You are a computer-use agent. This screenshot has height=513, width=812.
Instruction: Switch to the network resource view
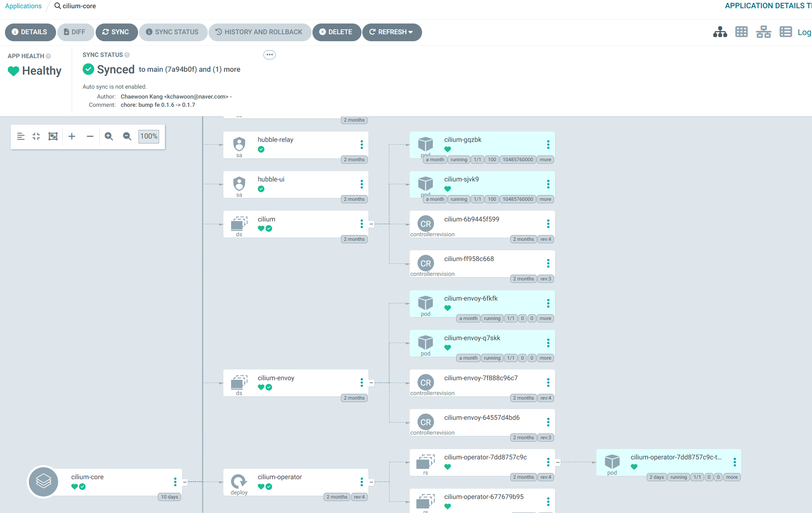pos(764,32)
